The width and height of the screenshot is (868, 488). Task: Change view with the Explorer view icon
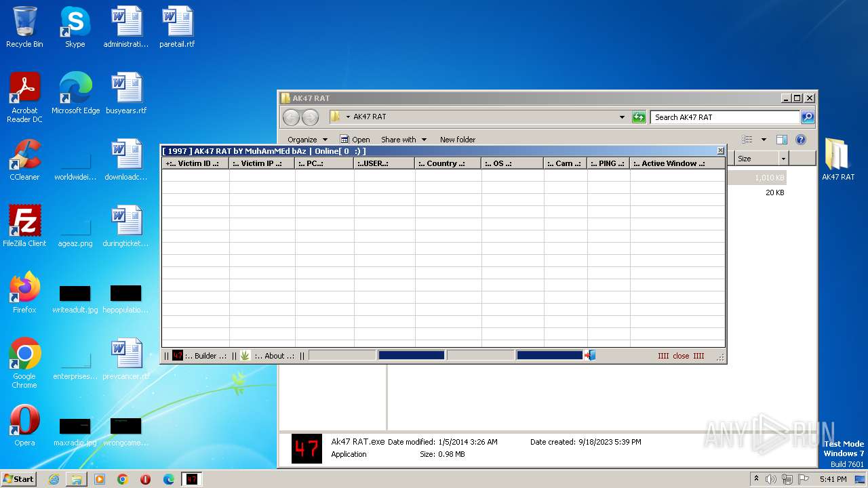[x=747, y=140]
